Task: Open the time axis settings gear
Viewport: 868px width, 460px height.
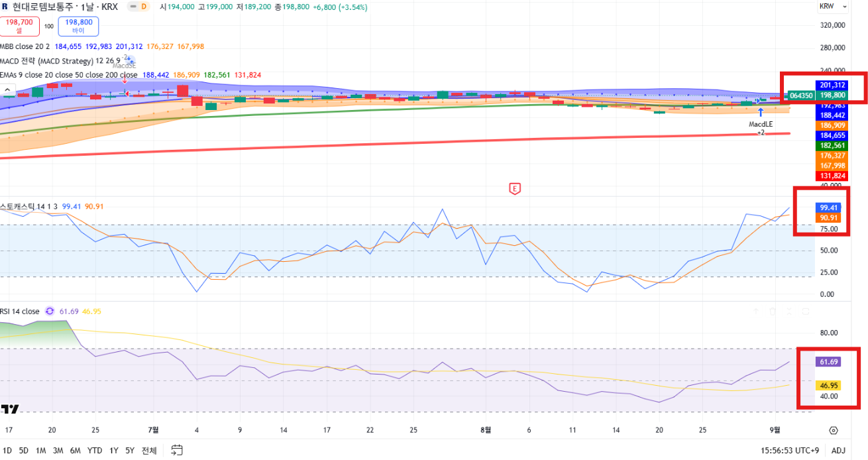Action: (x=834, y=430)
